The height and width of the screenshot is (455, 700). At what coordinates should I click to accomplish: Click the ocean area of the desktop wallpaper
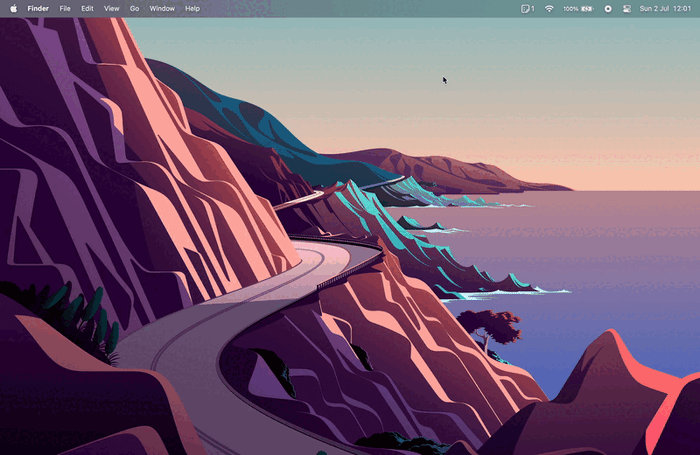tap(603, 250)
